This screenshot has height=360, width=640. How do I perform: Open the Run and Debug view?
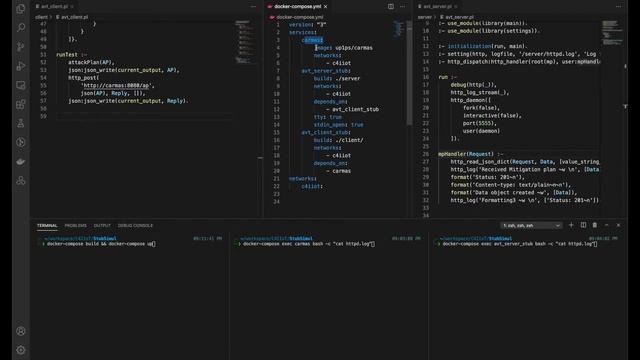pos(21,66)
